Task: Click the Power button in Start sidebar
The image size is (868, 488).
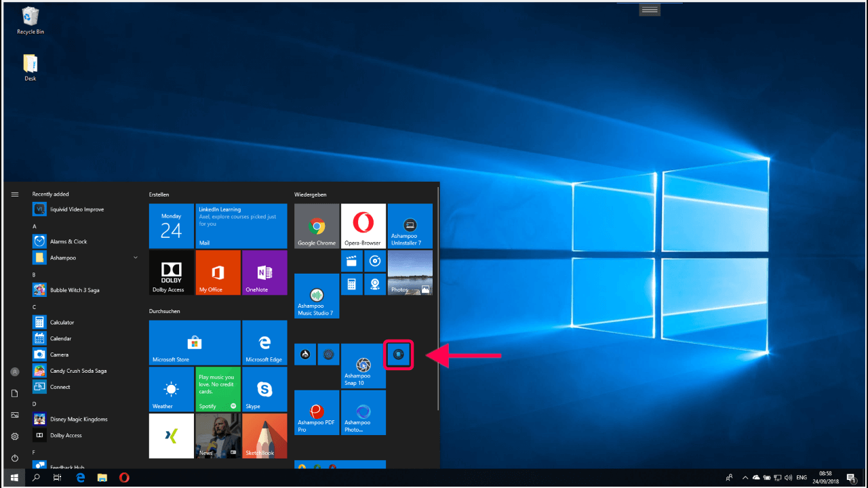Action: [15, 458]
